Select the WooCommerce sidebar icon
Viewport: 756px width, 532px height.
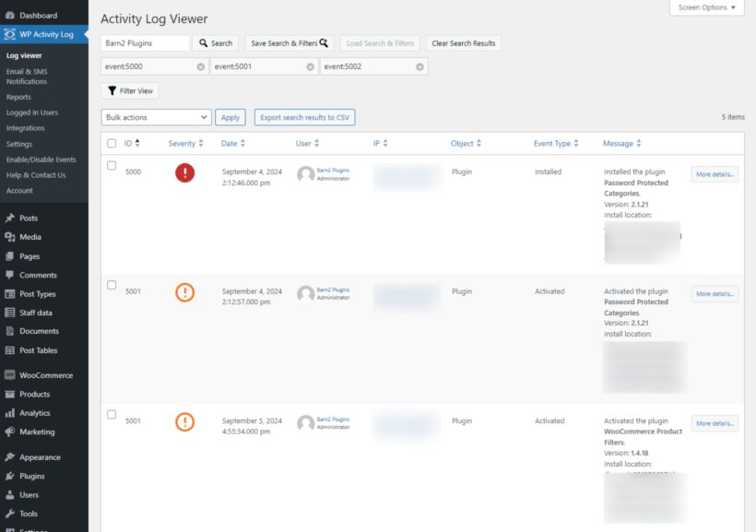click(x=11, y=374)
